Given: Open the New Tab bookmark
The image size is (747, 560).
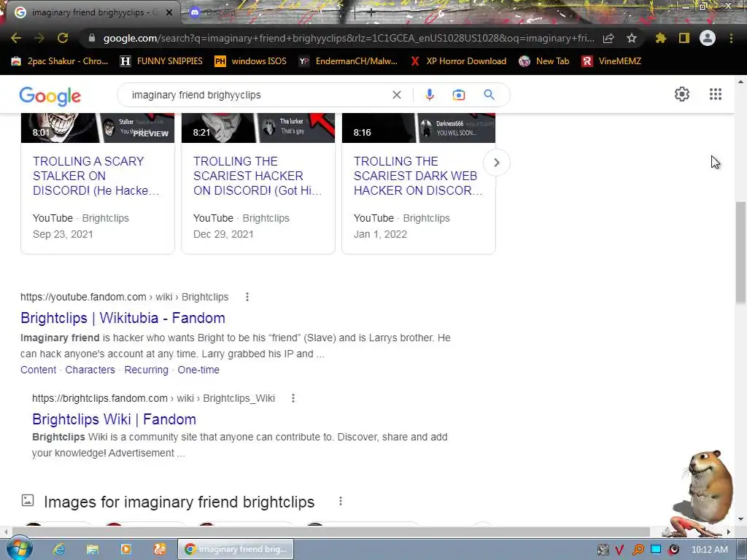Looking at the screenshot, I should click(544, 61).
